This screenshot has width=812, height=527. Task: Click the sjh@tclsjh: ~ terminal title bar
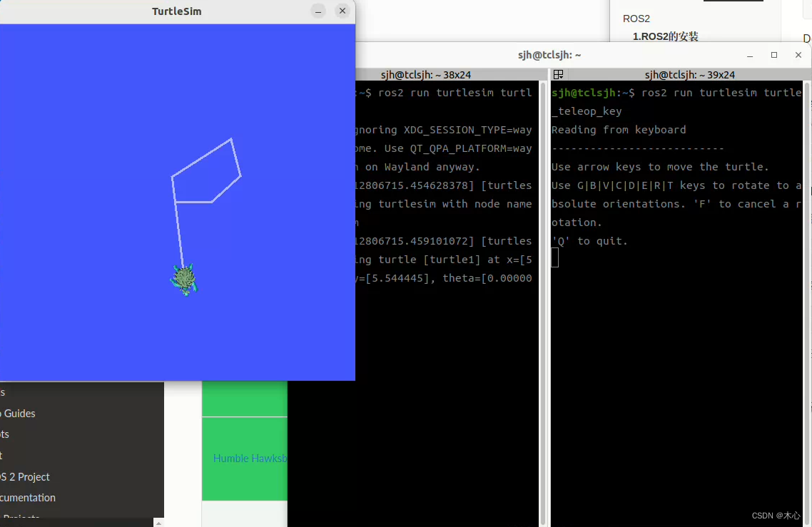pos(549,55)
